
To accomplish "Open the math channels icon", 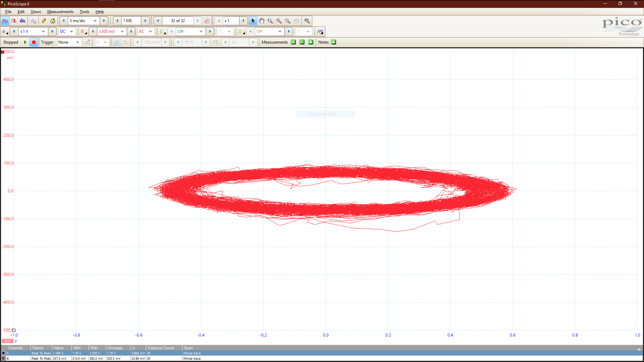I will tap(320, 32).
